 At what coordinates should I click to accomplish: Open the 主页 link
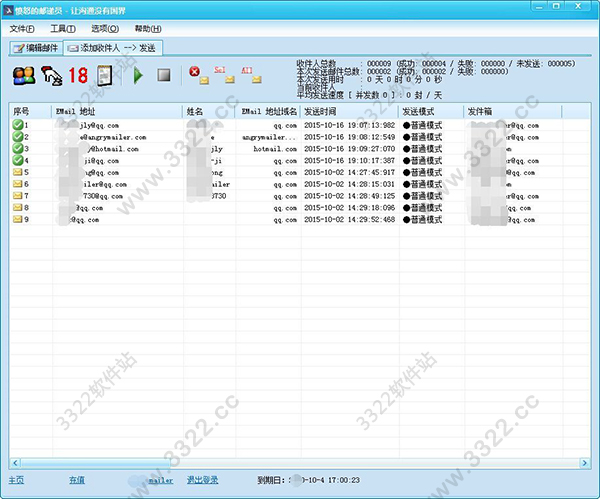[x=16, y=480]
